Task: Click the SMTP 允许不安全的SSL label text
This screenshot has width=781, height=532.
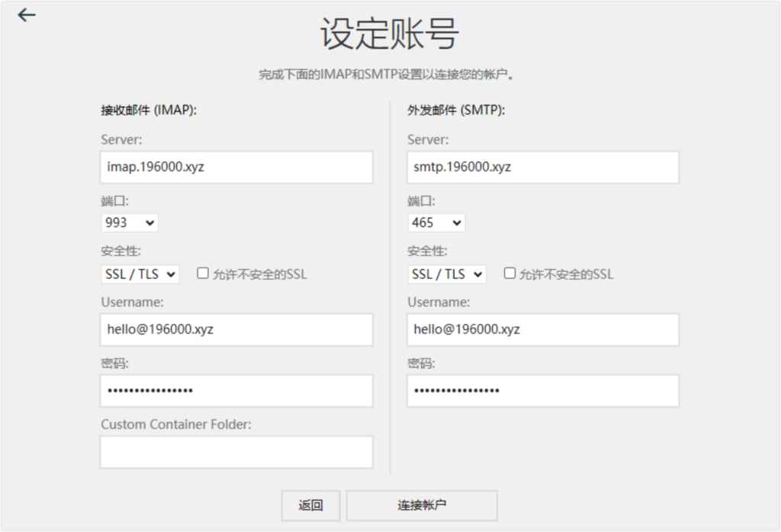Action: pyautogui.click(x=567, y=274)
